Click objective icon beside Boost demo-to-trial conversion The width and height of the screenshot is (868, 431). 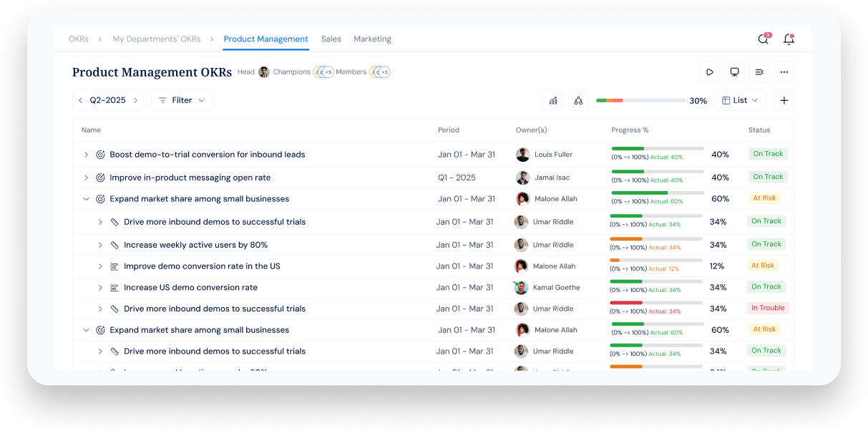[100, 155]
